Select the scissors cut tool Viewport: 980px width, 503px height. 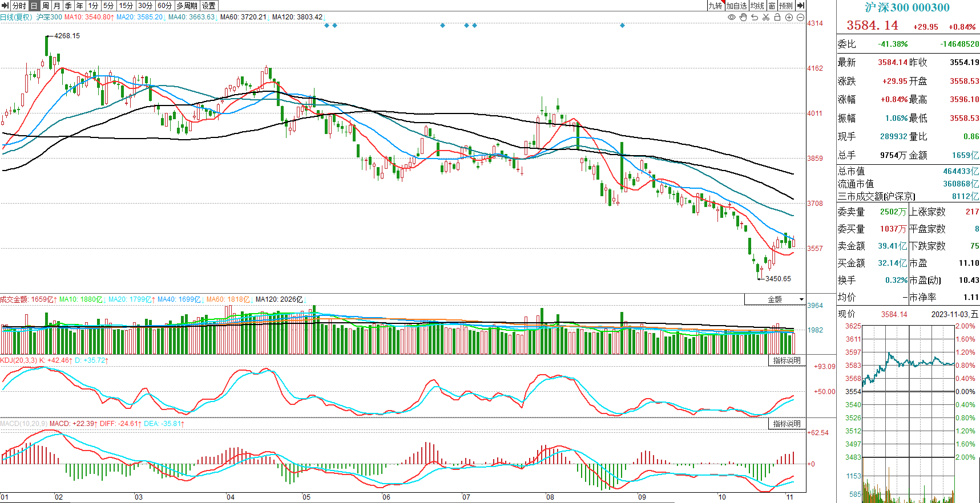[x=766, y=17]
